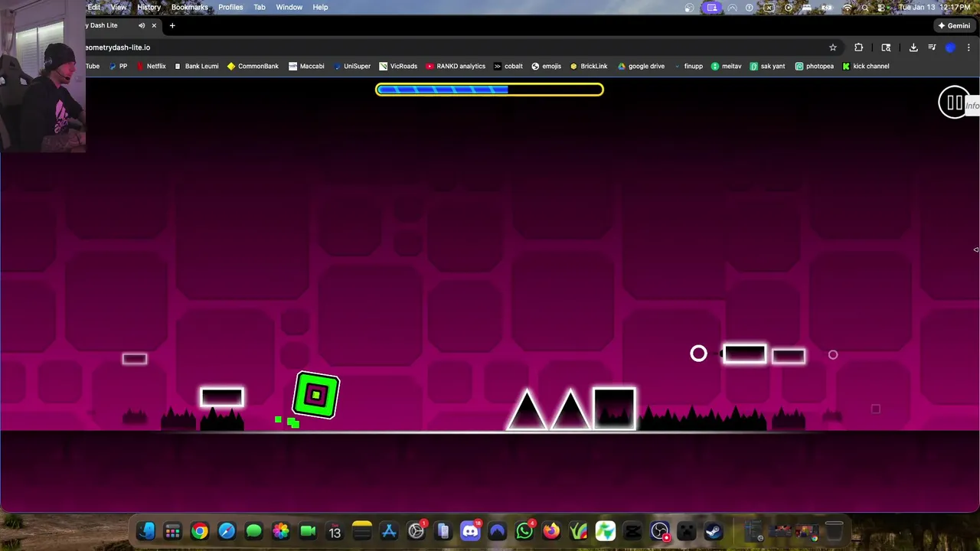This screenshot has width=980, height=551.
Task: Open Control Center in menu bar
Action: [x=882, y=7]
